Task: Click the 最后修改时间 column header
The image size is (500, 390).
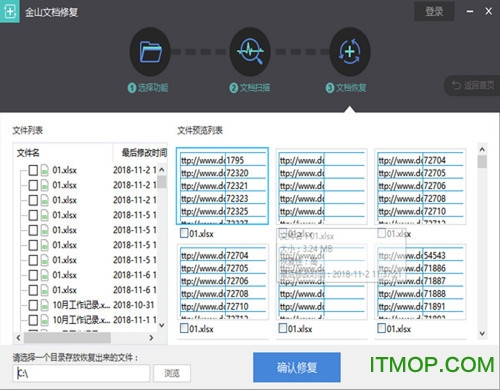Action: [x=144, y=153]
